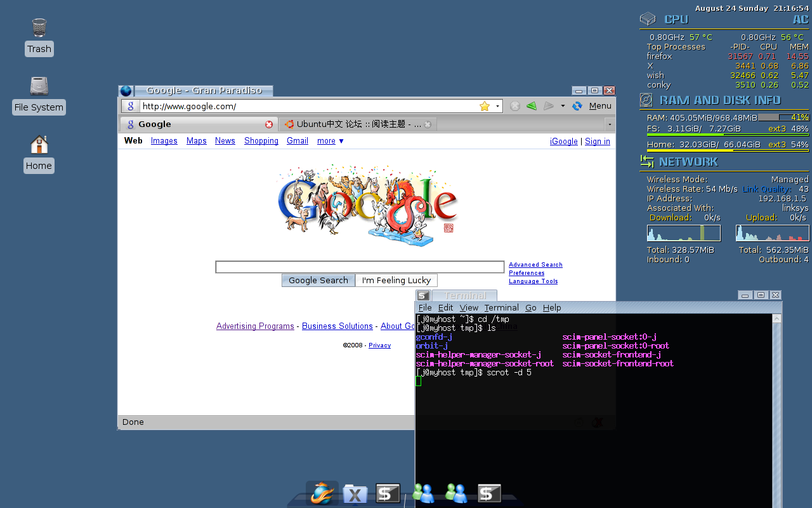Screen dimensions: 812x508
Task: Open the Gmail link
Action: (298, 141)
